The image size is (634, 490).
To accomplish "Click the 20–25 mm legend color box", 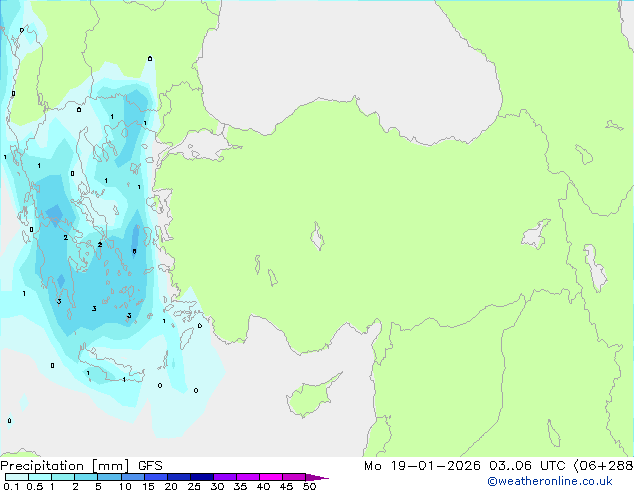I will coord(178,477).
